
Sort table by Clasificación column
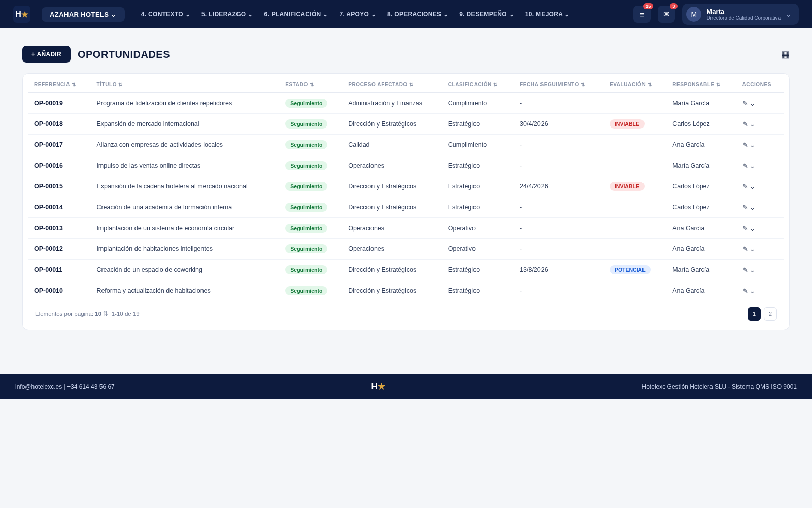pos(472,85)
